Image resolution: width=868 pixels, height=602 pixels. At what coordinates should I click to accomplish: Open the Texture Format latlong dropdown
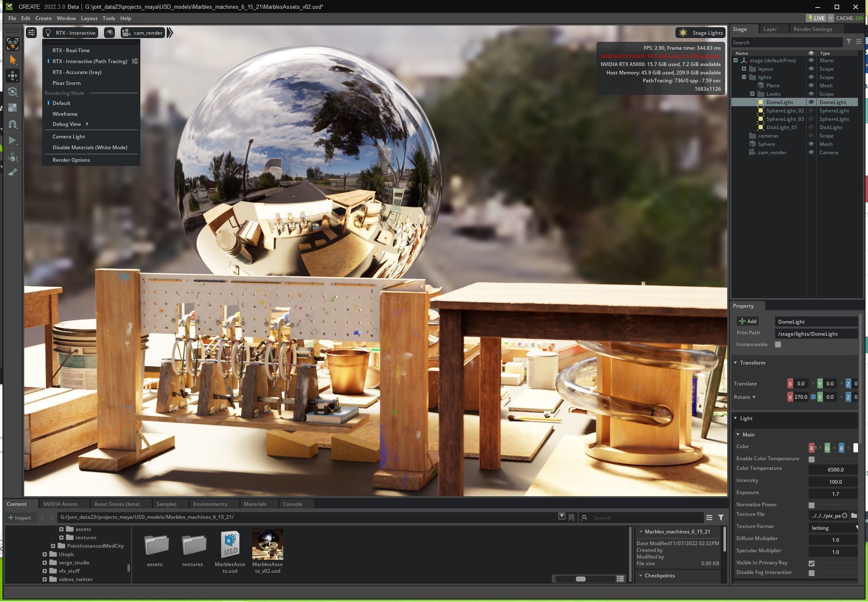[834, 528]
